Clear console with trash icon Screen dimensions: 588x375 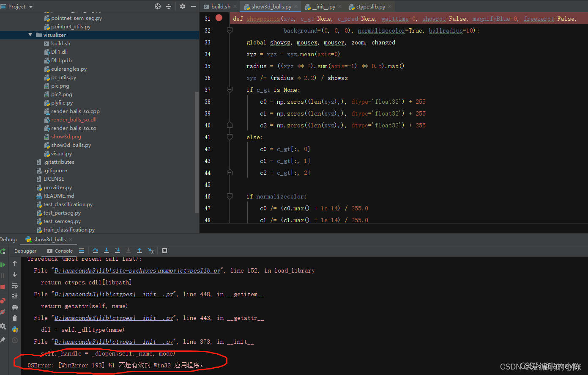15,318
